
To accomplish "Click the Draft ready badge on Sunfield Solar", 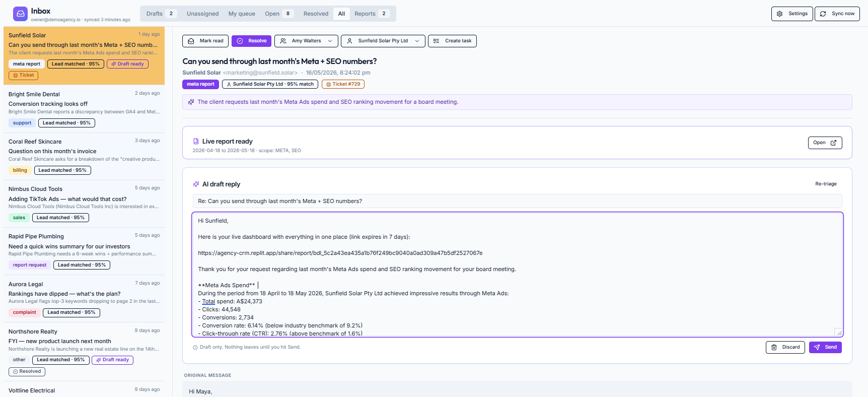I will (x=127, y=64).
